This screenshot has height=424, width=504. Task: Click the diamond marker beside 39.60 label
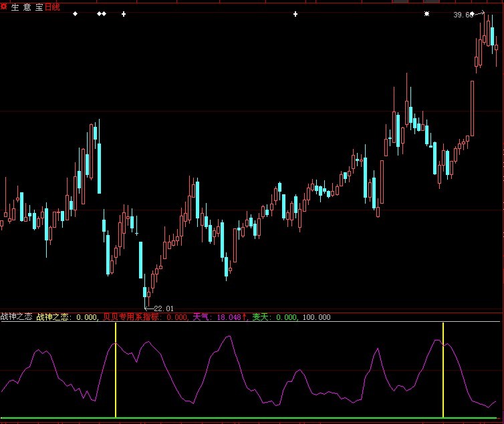coord(472,13)
